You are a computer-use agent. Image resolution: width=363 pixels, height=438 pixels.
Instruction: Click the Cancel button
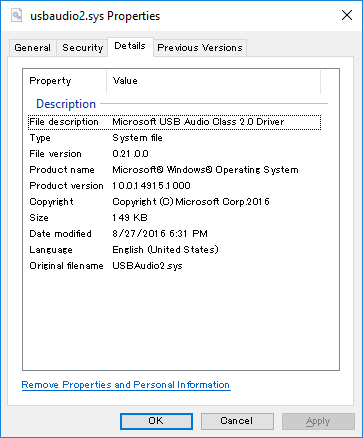pyautogui.click(x=237, y=421)
